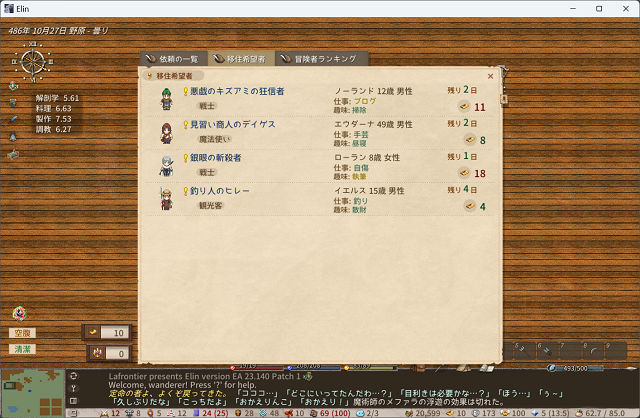Select hotbar slot 8
The height and width of the screenshot is (418, 640).
click(x=593, y=351)
